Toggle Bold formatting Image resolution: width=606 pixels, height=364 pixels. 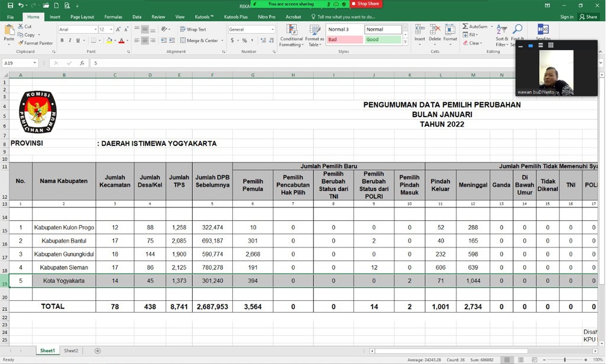click(61, 41)
